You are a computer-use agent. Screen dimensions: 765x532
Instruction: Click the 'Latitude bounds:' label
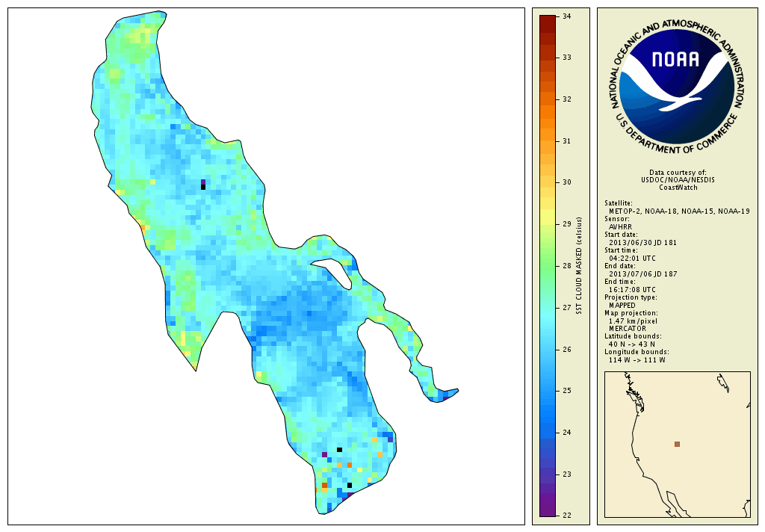point(633,336)
